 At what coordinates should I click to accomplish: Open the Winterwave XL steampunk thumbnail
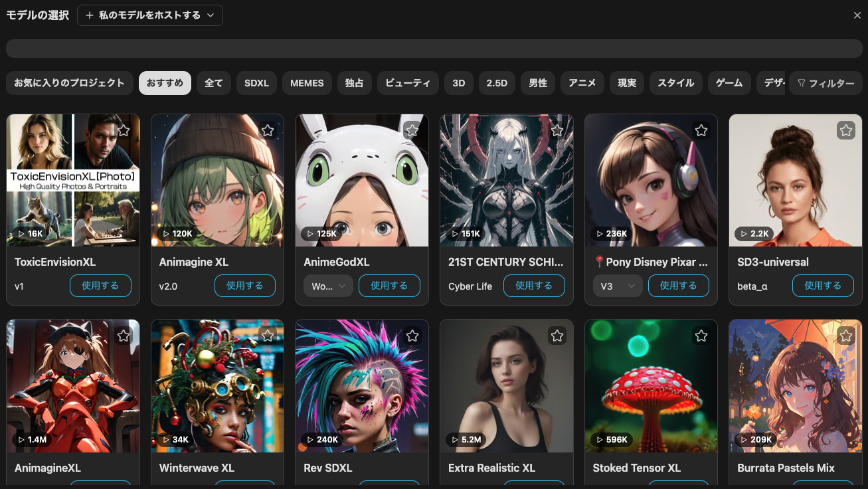(x=217, y=386)
